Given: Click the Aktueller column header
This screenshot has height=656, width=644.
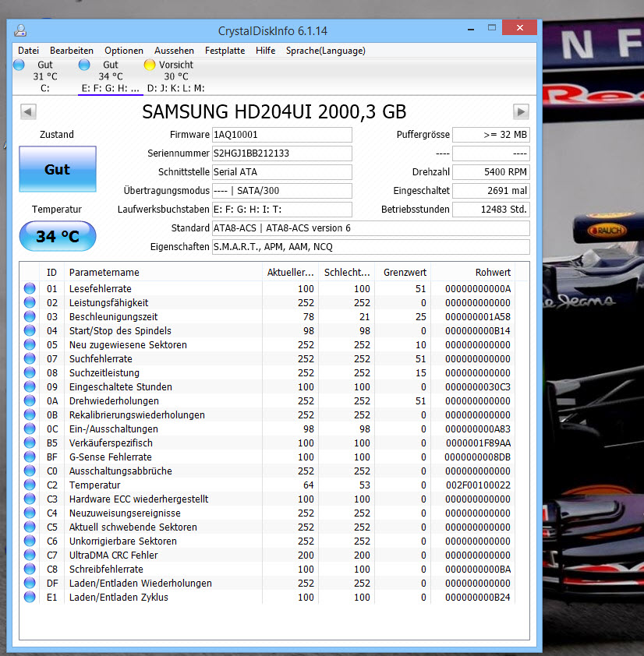Looking at the screenshot, I should [290, 273].
